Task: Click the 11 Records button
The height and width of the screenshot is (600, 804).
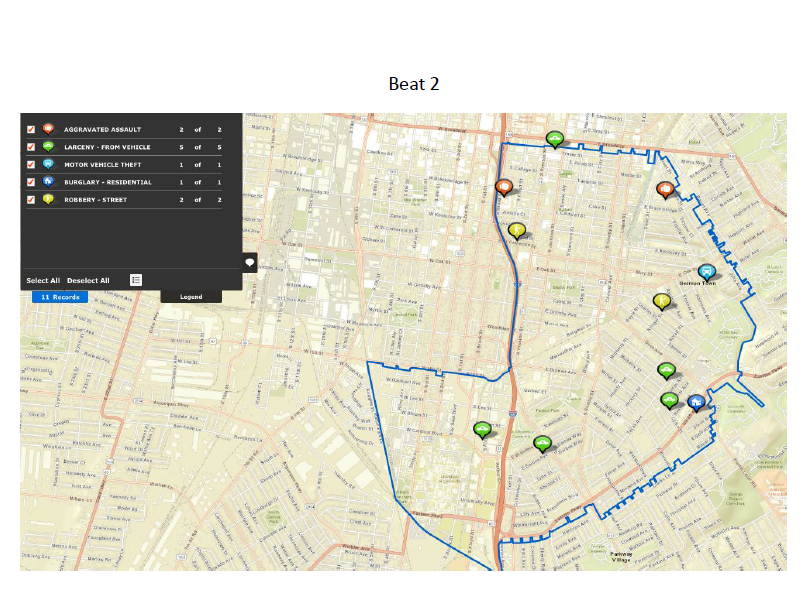Action: coord(59,297)
